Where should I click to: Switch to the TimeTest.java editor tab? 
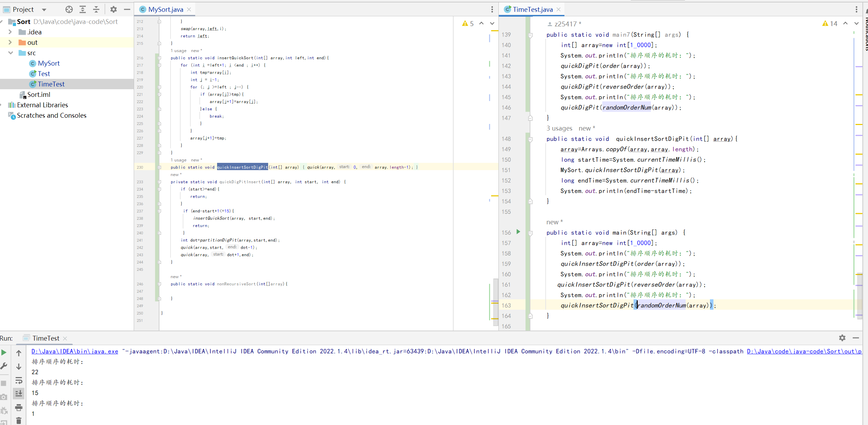(x=532, y=9)
